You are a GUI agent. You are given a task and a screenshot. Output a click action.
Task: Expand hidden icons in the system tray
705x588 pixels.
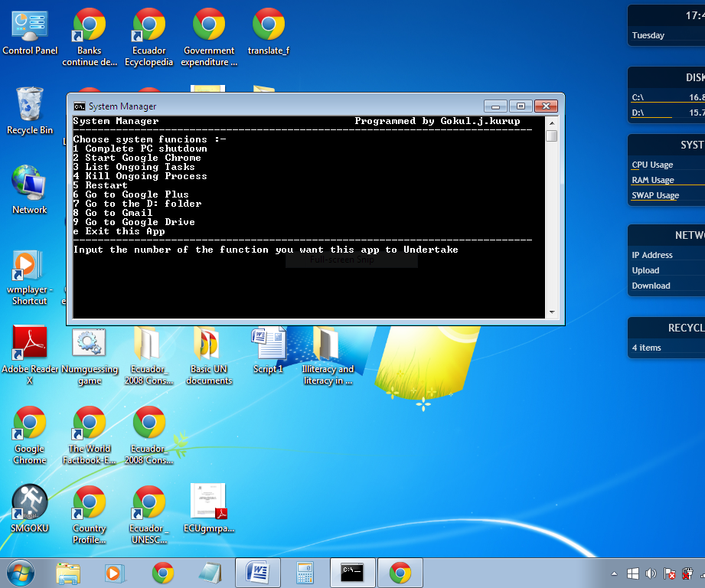click(613, 573)
